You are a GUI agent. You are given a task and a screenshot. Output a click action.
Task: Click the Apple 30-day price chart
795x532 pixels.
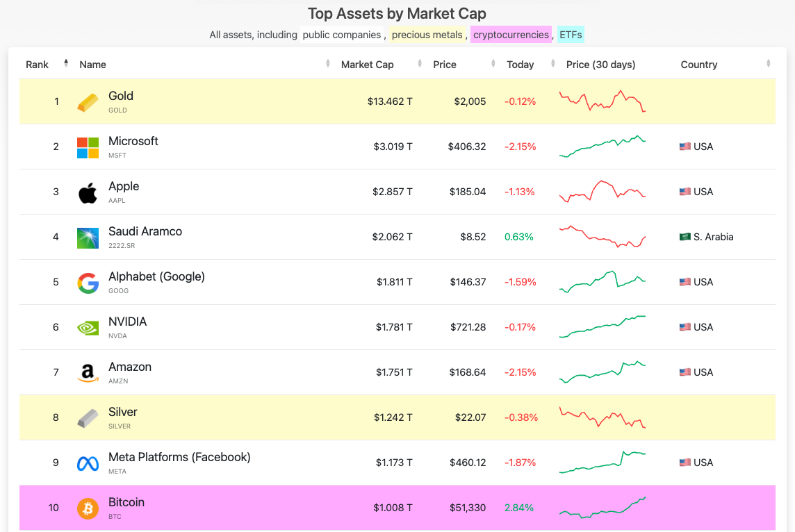click(x=603, y=192)
